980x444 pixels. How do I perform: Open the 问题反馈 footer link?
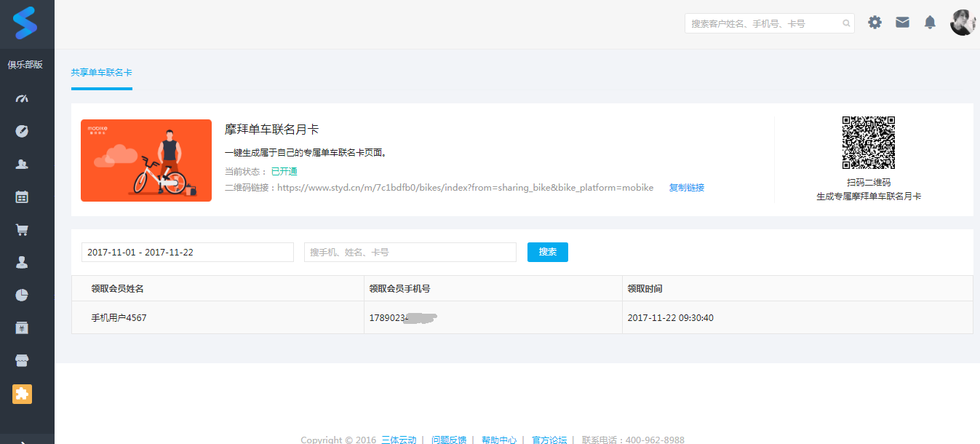pos(449,440)
